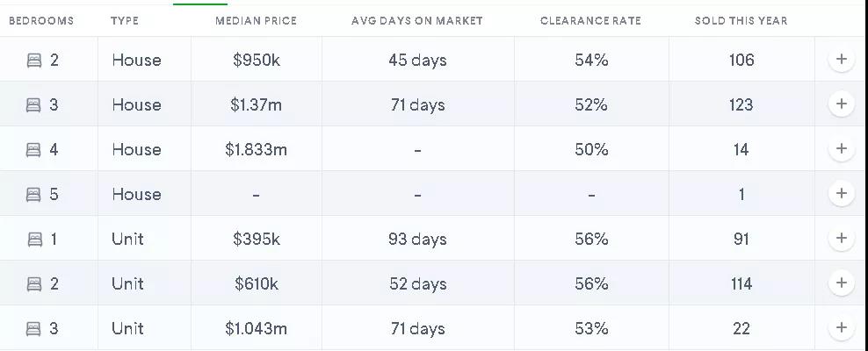Click plus button for 5 bedroom House
This screenshot has width=868, height=351.
(x=841, y=194)
